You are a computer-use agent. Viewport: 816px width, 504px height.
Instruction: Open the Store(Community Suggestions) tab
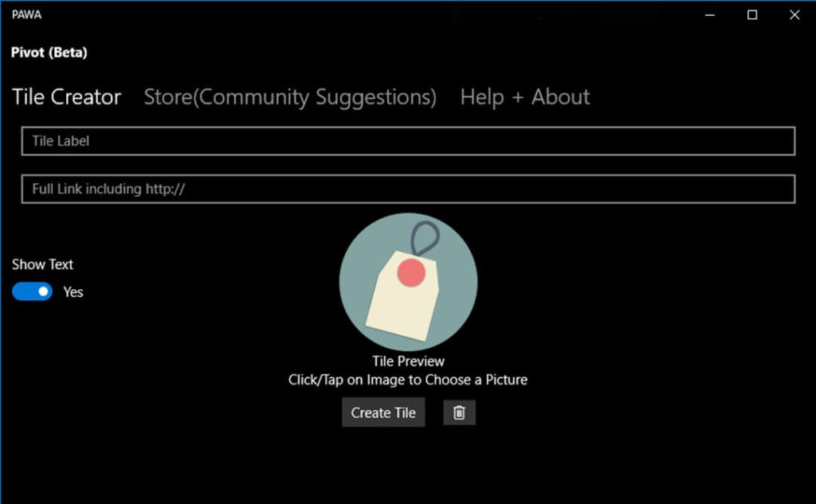(x=290, y=97)
